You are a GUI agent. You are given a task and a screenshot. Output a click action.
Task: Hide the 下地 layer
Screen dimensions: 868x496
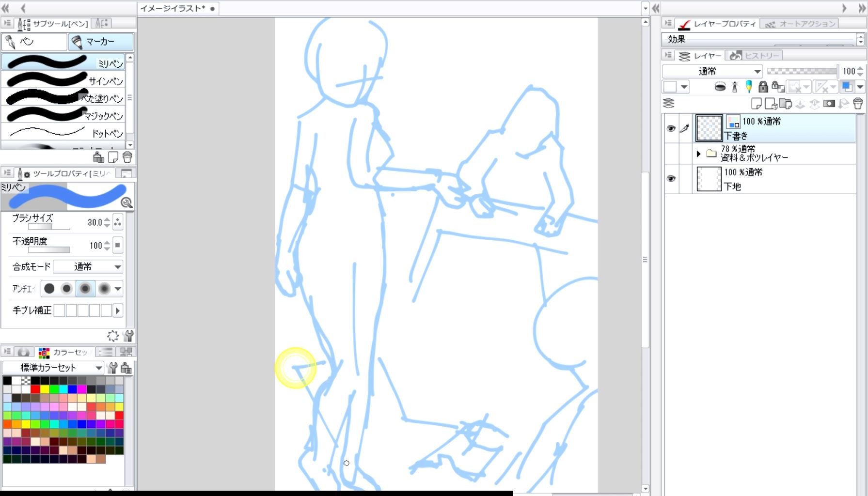pos(671,179)
